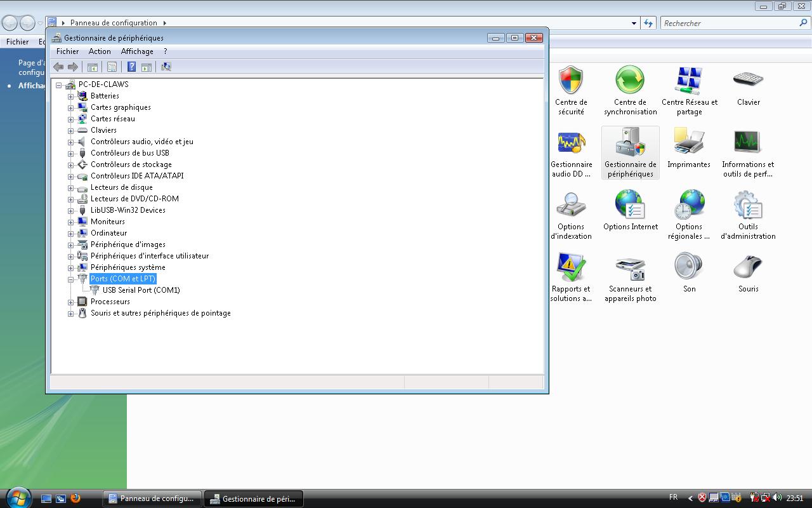Image resolution: width=812 pixels, height=508 pixels.
Task: Scan for hardware changes via toolbar icon
Action: tap(166, 67)
